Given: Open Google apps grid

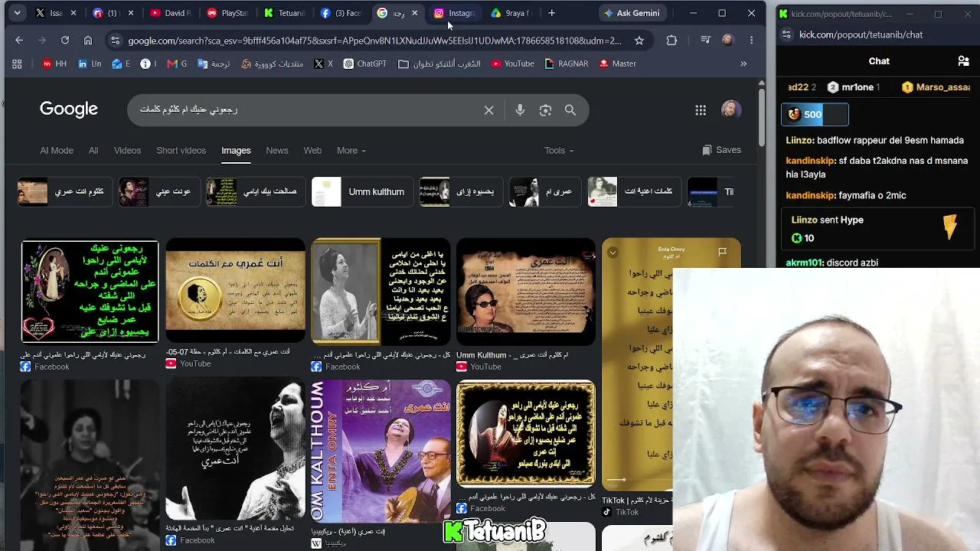Looking at the screenshot, I should pyautogui.click(x=701, y=110).
